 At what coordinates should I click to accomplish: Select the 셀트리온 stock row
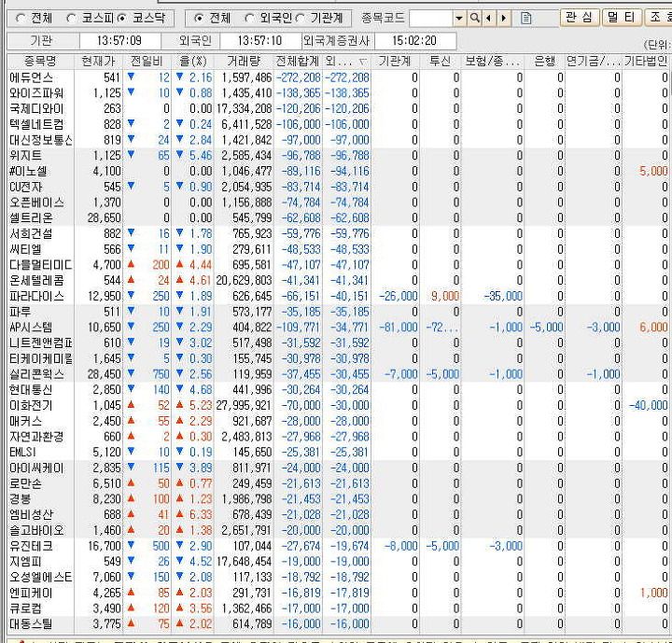pos(339,217)
